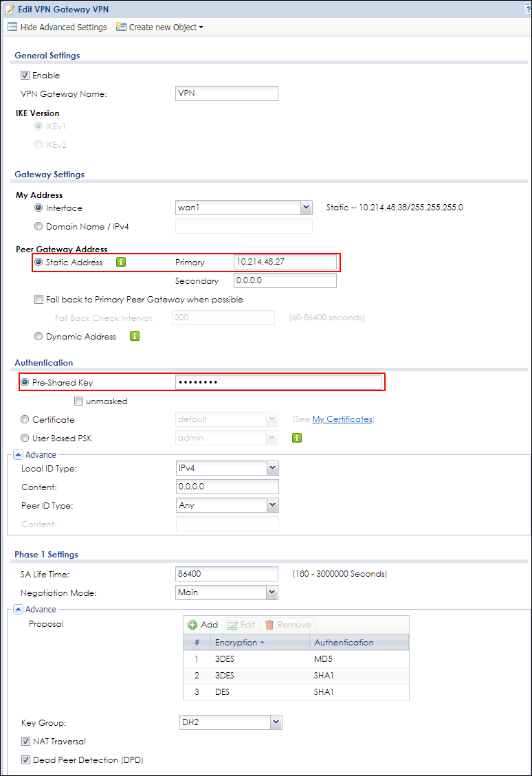
Task: Click the info icon beside User Based PSK
Action: coord(297,437)
